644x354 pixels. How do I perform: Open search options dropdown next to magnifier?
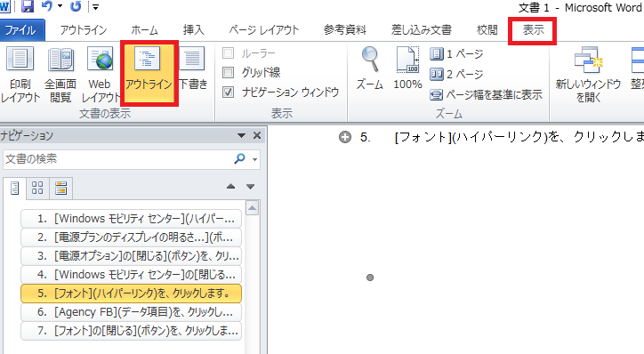[x=255, y=159]
